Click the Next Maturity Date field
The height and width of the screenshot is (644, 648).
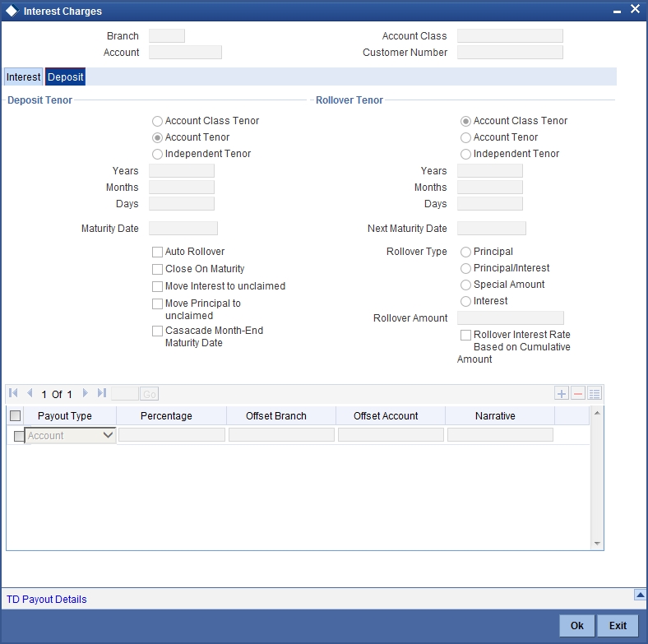492,229
